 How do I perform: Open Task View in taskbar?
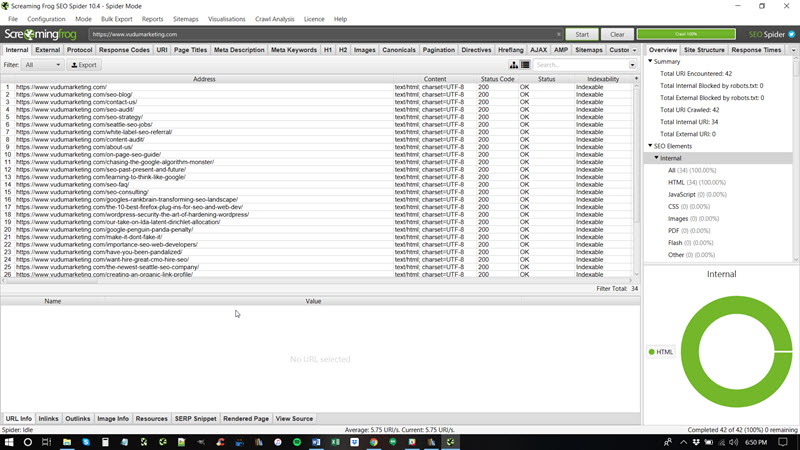coord(46,442)
